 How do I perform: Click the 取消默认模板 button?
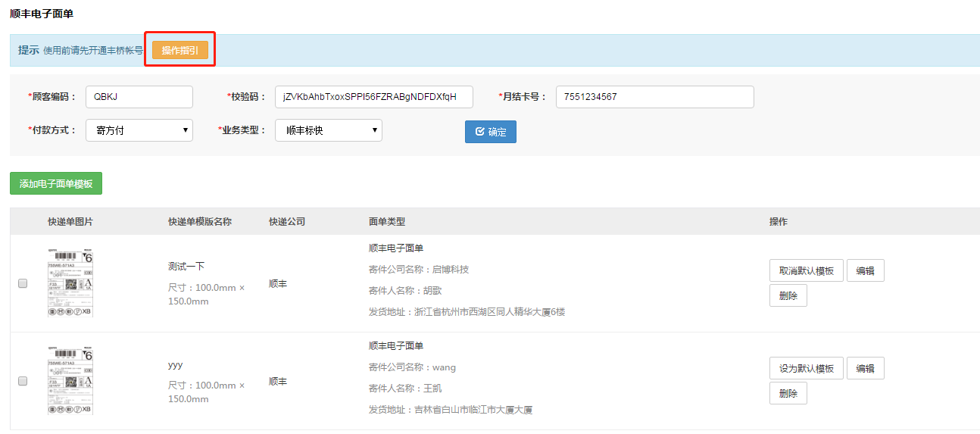pos(807,271)
